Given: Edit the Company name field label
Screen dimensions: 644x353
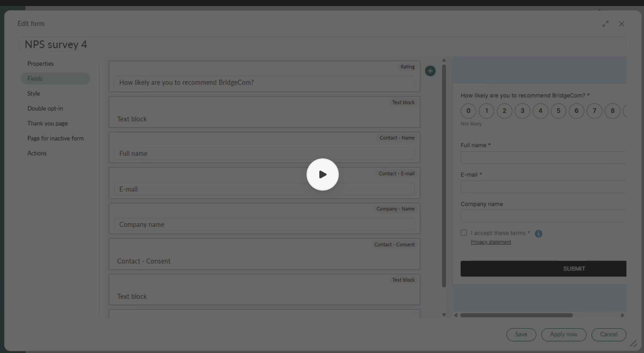Looking at the screenshot, I should 264,225.
